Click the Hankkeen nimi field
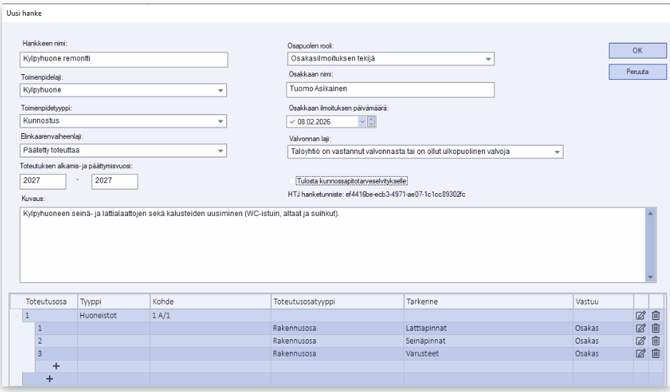670x392 pixels. tap(124, 59)
